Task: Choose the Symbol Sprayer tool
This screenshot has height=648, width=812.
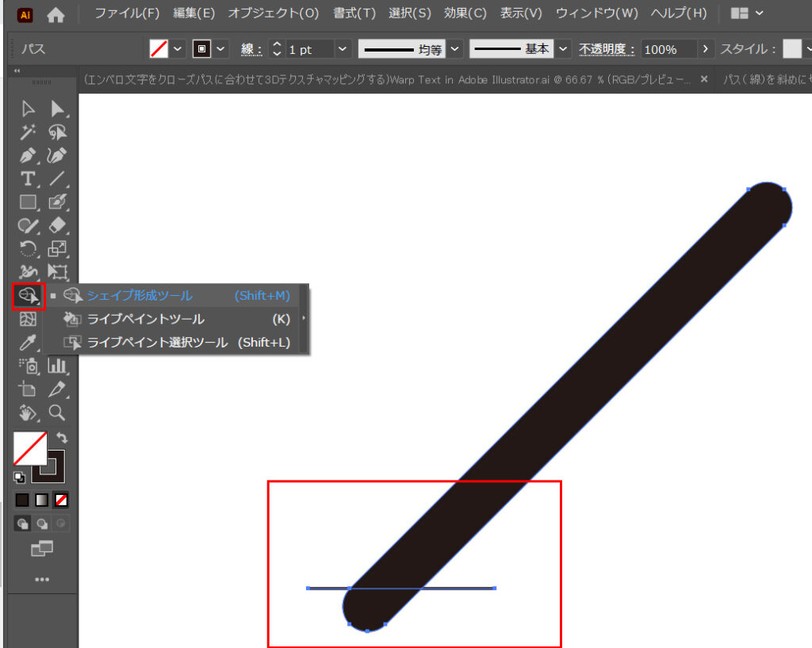Action: (28, 366)
